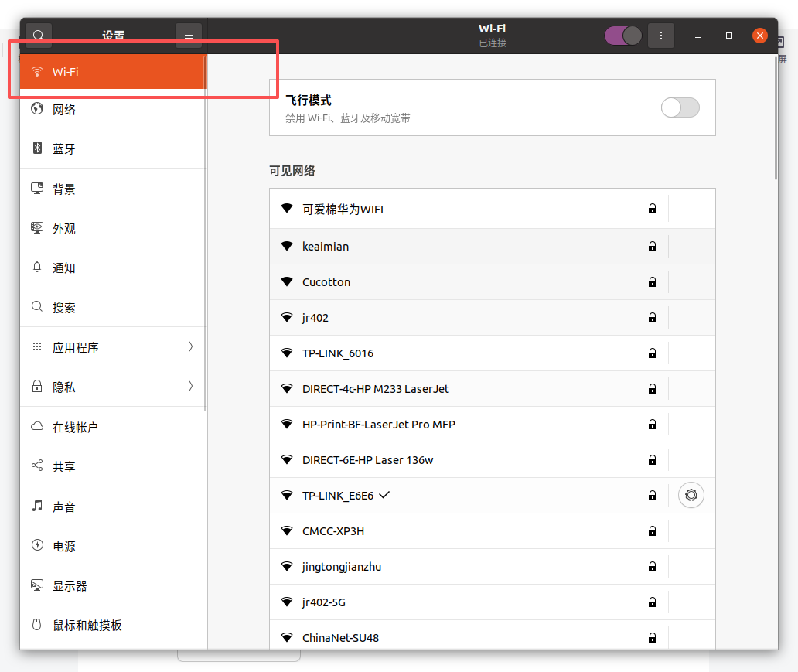The height and width of the screenshot is (672, 798).
Task: Open the 背景 settings panel
Action: coord(113,189)
